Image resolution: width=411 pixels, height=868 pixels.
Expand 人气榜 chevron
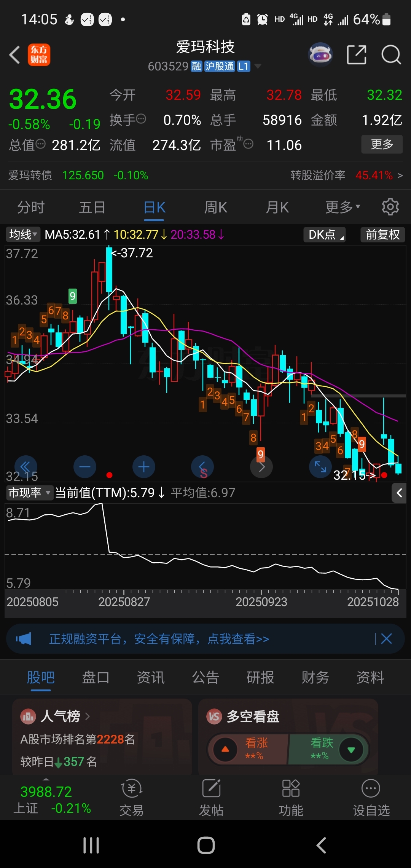88,716
